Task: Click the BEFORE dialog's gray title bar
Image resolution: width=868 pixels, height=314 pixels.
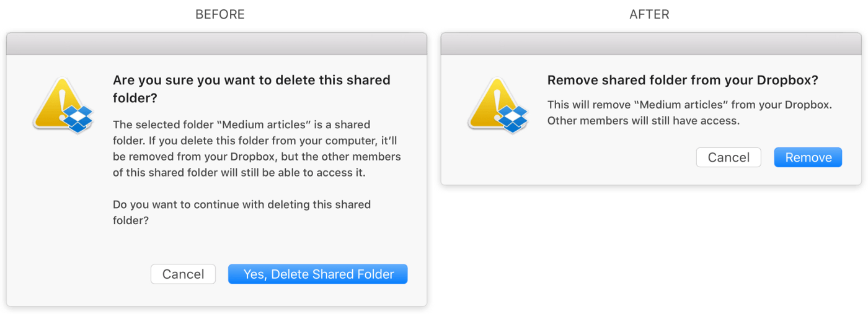Action: [x=216, y=44]
